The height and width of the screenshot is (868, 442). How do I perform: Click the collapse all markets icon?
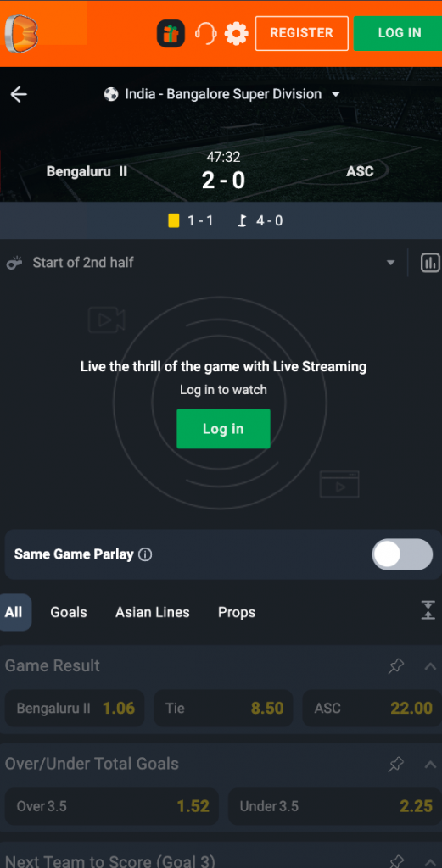[428, 610]
